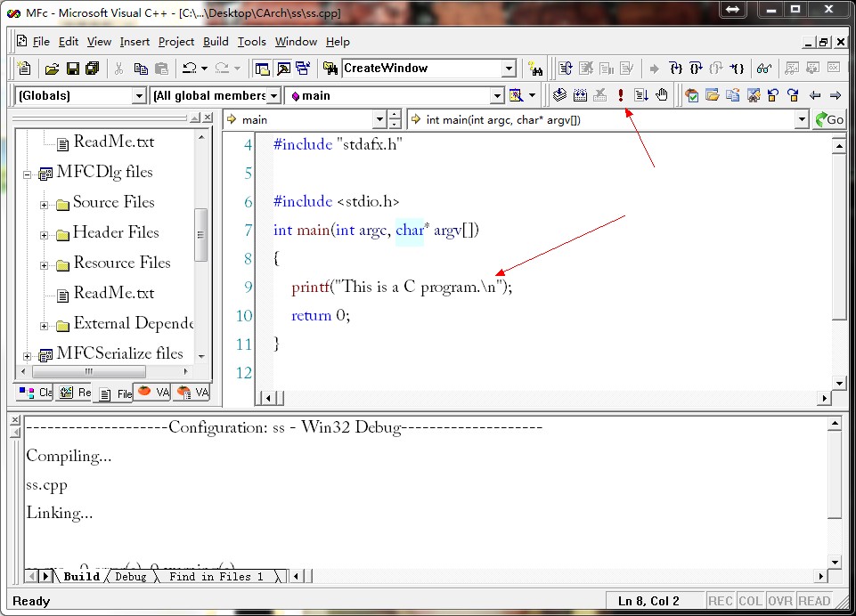Open the Tools menu
The image size is (856, 616).
tap(252, 42)
